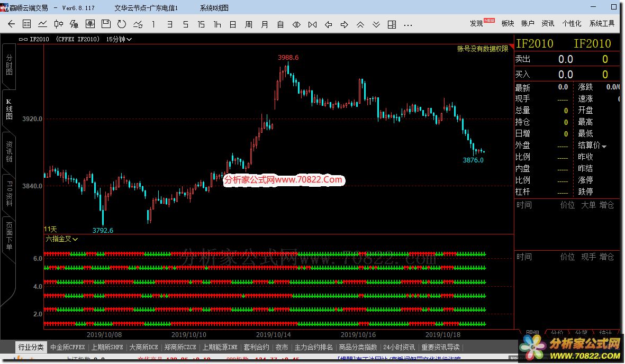The width and height of the screenshot is (625, 364).
Task: Select the monthly (月) period
Action: click(x=265, y=24)
